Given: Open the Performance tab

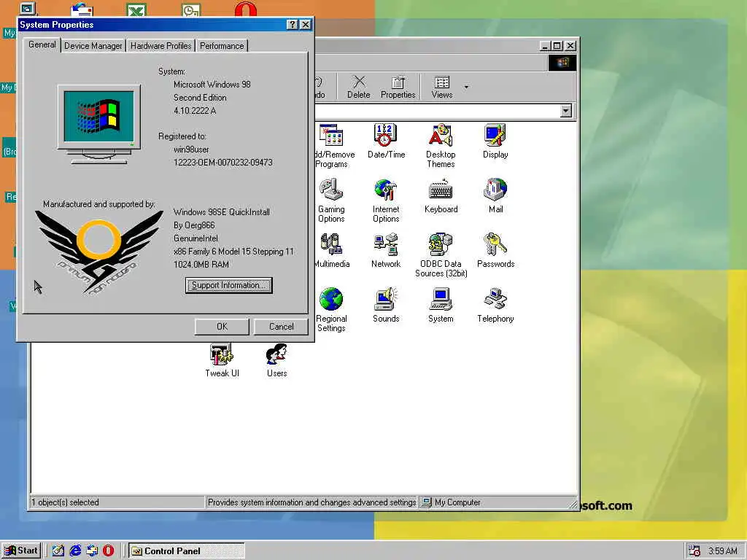Looking at the screenshot, I should point(222,46).
